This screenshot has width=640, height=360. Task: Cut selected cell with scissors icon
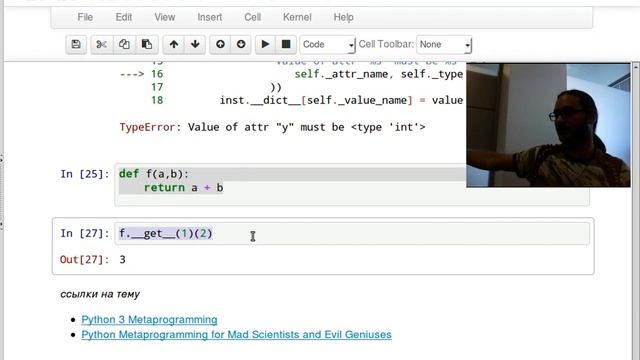(x=102, y=44)
